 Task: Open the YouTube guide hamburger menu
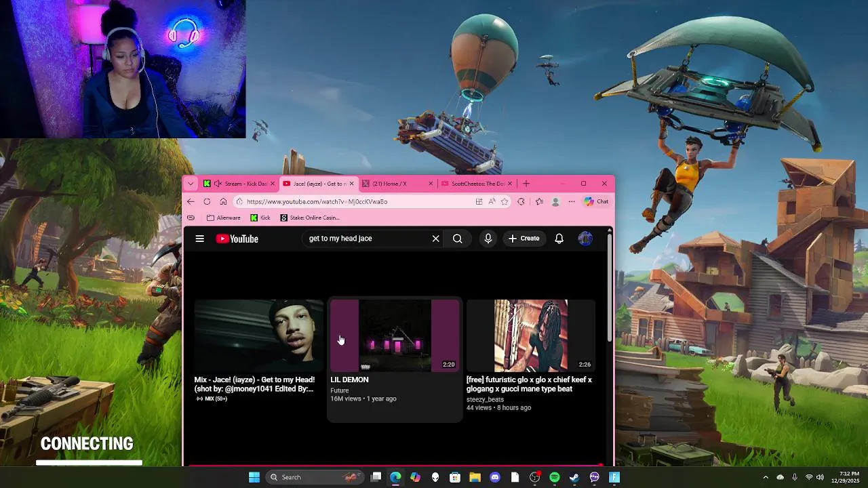pos(199,239)
